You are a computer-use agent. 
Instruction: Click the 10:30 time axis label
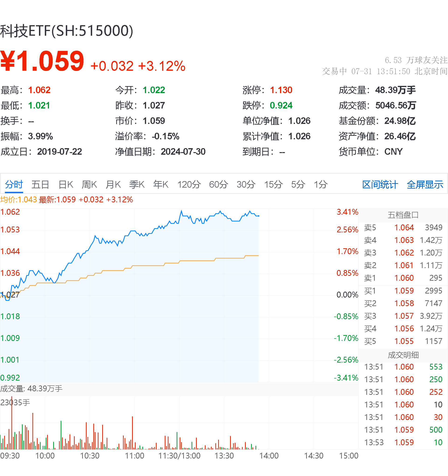(90, 456)
